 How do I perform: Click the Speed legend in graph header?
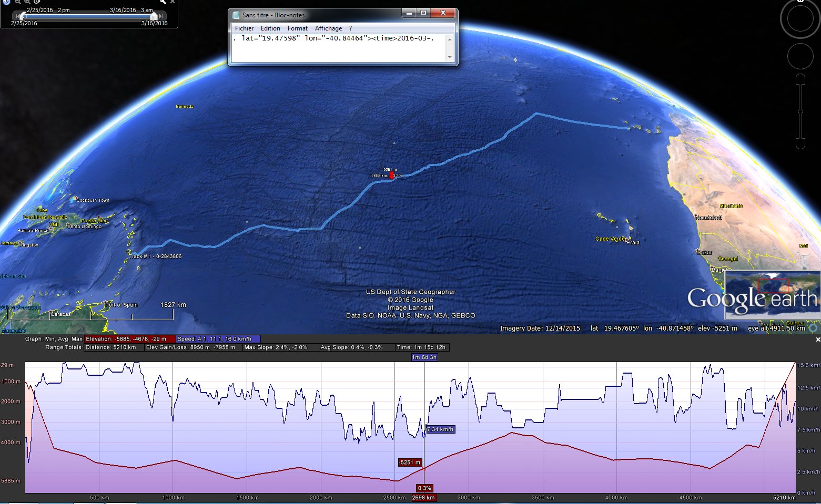218,339
